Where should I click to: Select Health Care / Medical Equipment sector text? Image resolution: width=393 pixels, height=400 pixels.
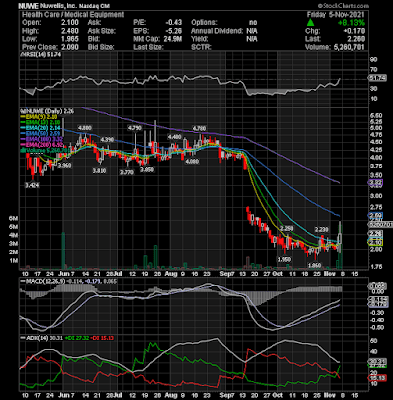(x=73, y=15)
